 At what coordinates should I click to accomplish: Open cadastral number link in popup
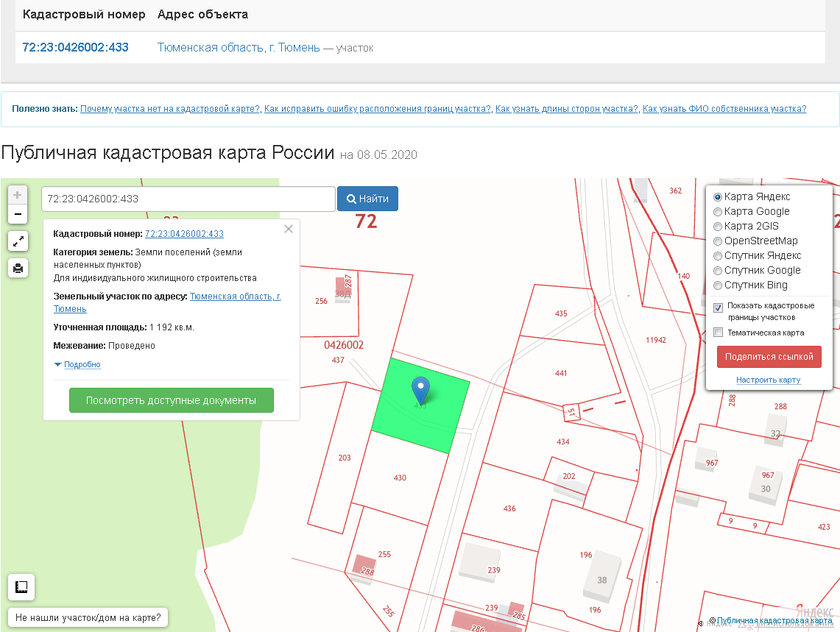(184, 233)
